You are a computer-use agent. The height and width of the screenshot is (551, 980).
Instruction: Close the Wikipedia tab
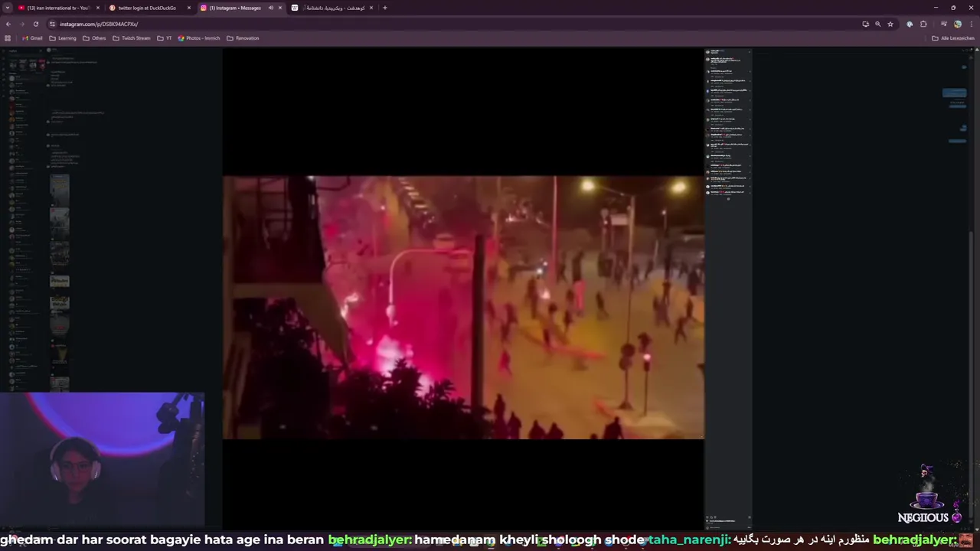click(x=371, y=8)
